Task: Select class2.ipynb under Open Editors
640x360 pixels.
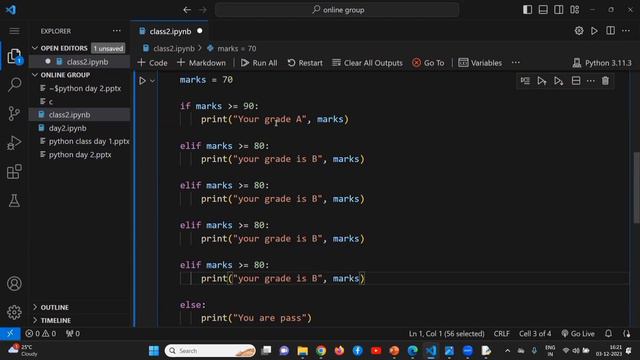Action: tap(87, 62)
